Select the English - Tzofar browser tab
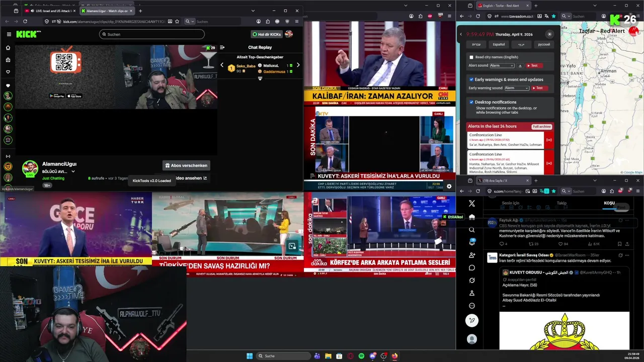644x362 pixels. pyautogui.click(x=503, y=6)
